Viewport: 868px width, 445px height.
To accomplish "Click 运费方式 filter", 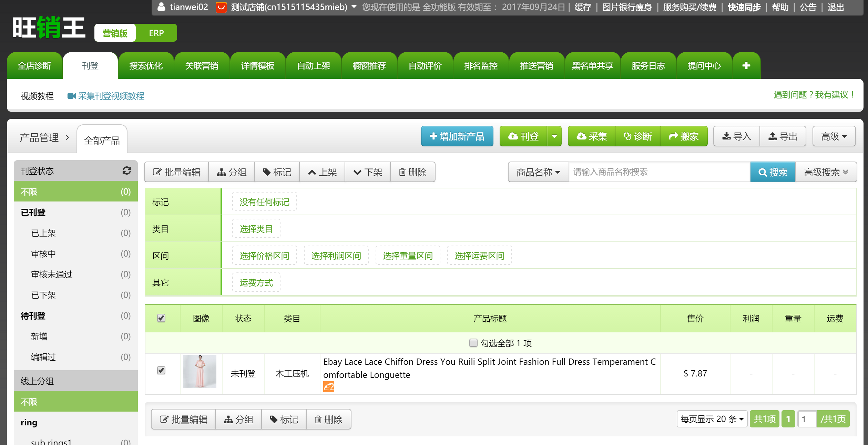I will pyautogui.click(x=256, y=282).
